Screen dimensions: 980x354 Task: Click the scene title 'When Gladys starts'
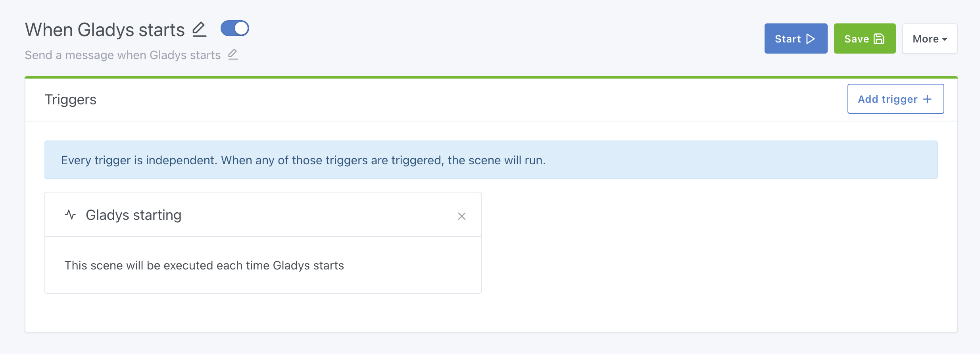coord(105,30)
